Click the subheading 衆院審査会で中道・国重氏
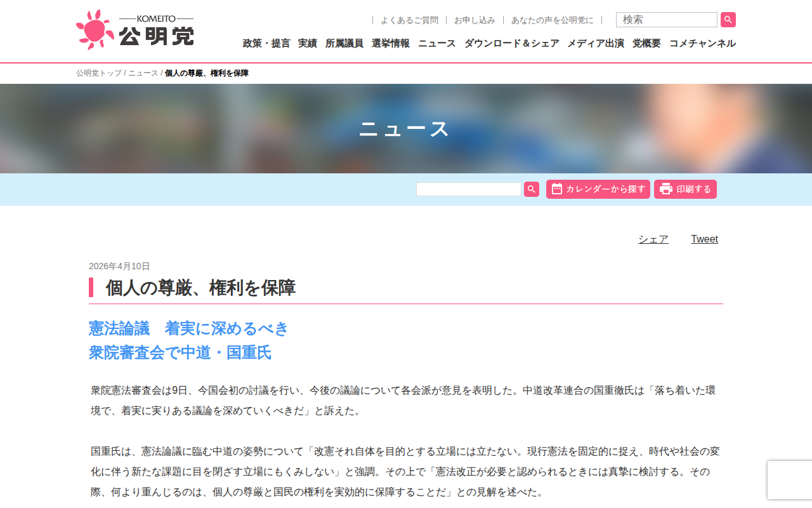Screen dimensions: 812x508 180,352
